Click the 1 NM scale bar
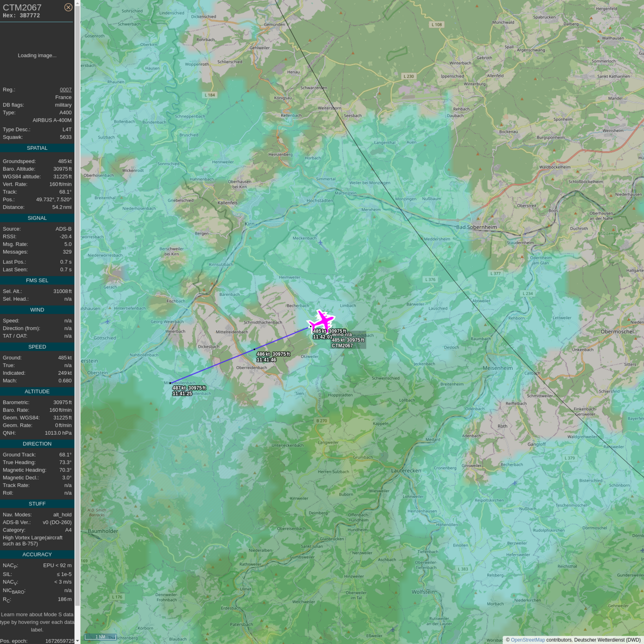 (x=100, y=637)
